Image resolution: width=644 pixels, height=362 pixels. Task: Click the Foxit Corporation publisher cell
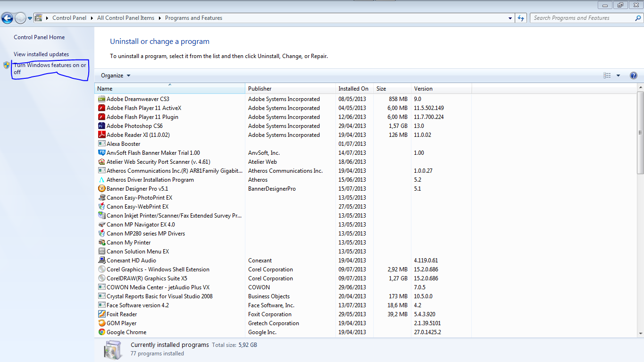tap(270, 314)
